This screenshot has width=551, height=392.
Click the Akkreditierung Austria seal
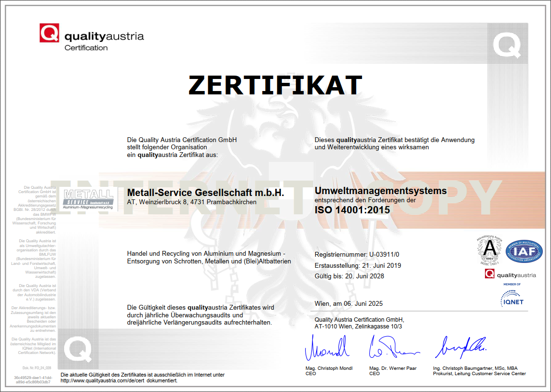(489, 250)
